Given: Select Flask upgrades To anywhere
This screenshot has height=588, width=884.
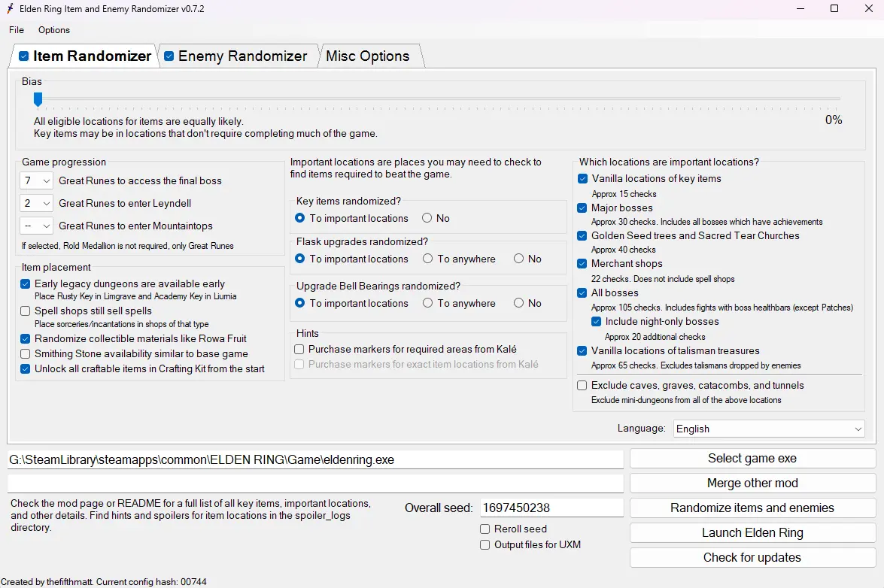Looking at the screenshot, I should pos(428,259).
